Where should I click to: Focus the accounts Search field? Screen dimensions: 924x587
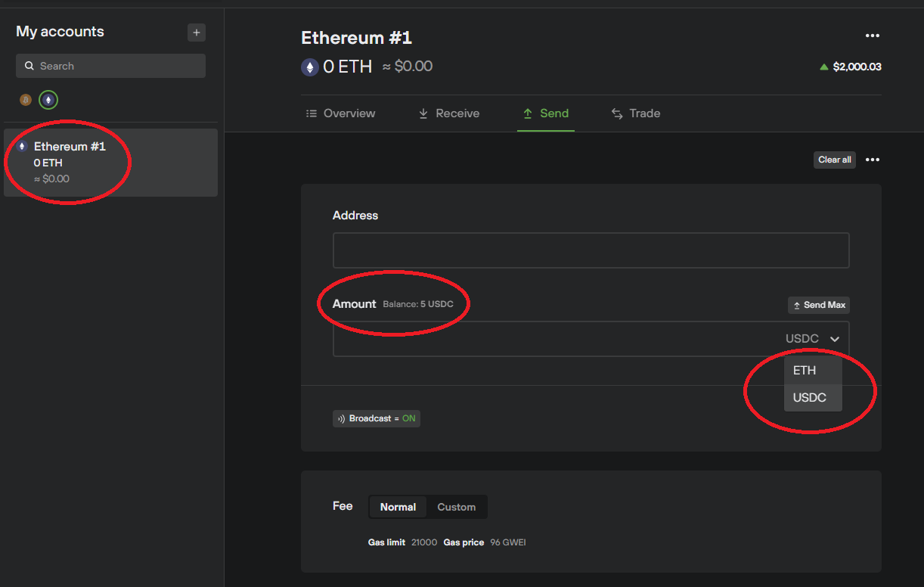[x=110, y=66]
